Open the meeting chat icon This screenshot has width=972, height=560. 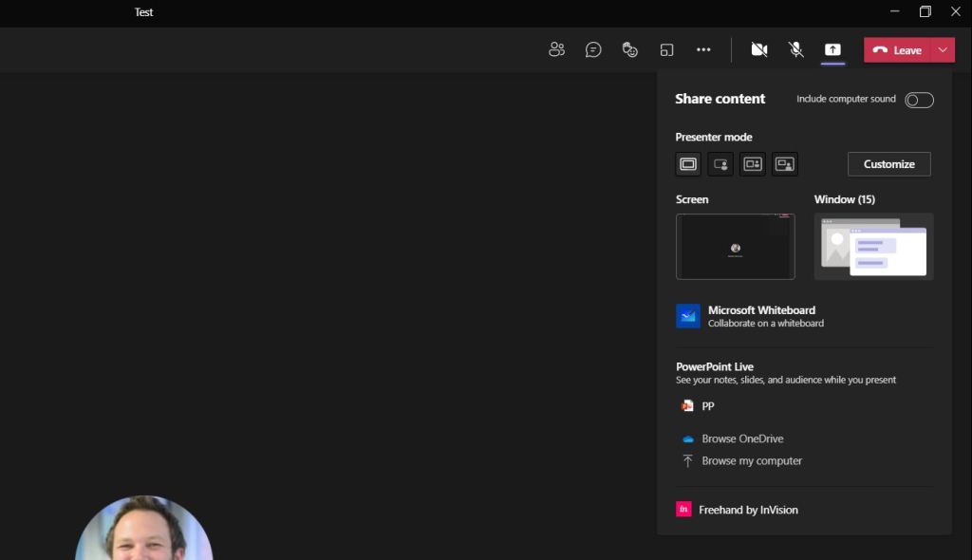[x=593, y=50]
